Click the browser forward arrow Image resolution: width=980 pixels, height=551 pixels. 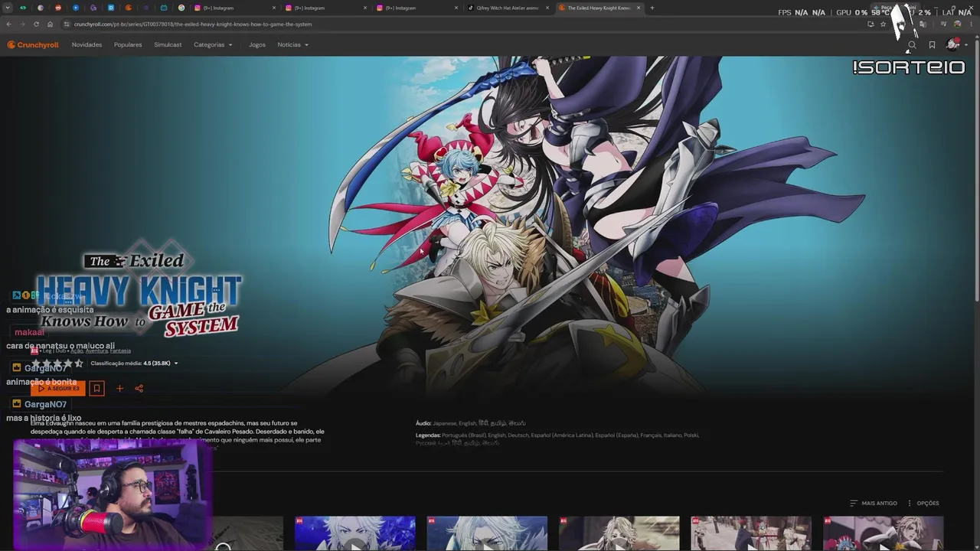[22, 24]
